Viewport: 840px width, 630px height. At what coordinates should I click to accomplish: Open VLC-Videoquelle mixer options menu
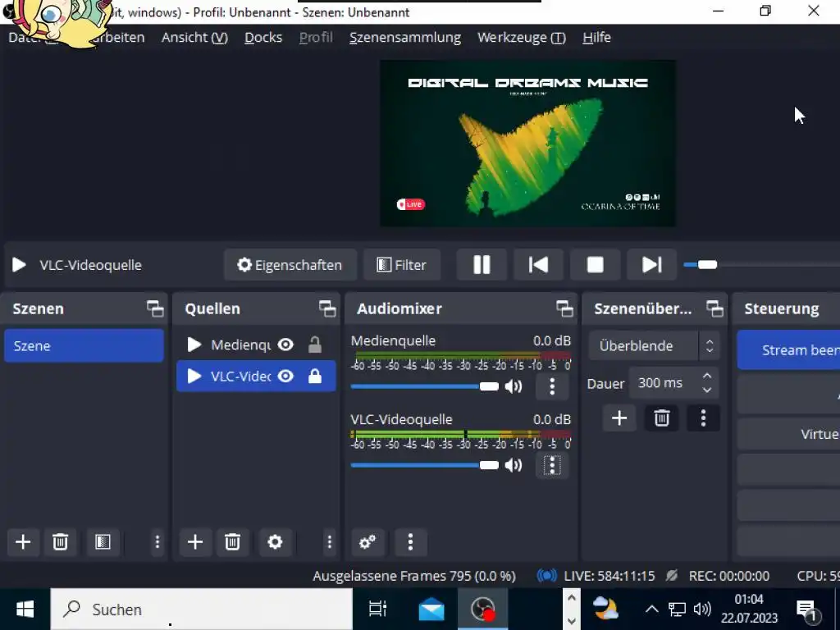click(x=552, y=465)
